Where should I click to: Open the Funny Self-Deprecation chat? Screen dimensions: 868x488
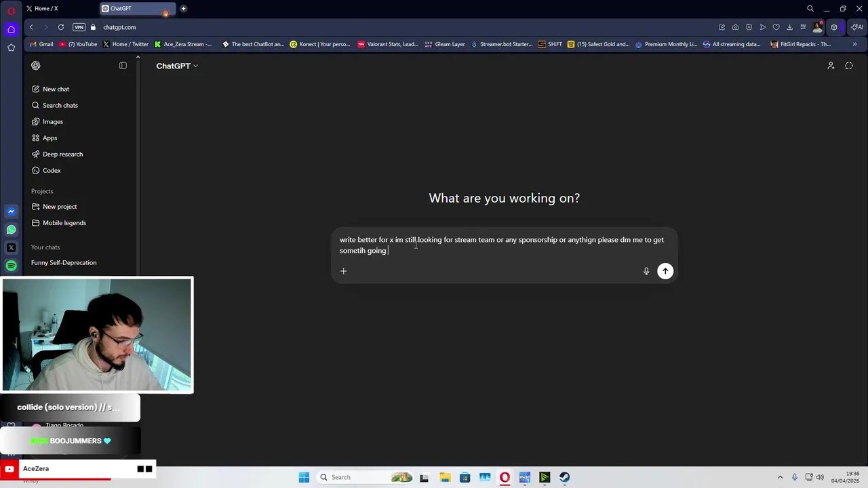point(64,262)
